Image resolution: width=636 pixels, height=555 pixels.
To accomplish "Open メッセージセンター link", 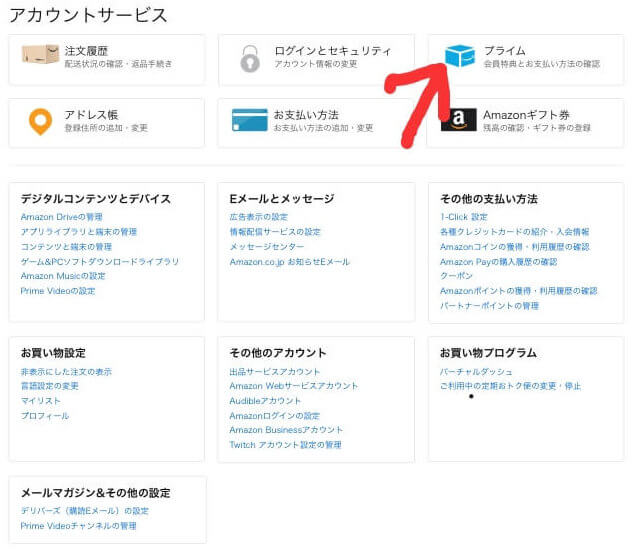I will tap(267, 247).
